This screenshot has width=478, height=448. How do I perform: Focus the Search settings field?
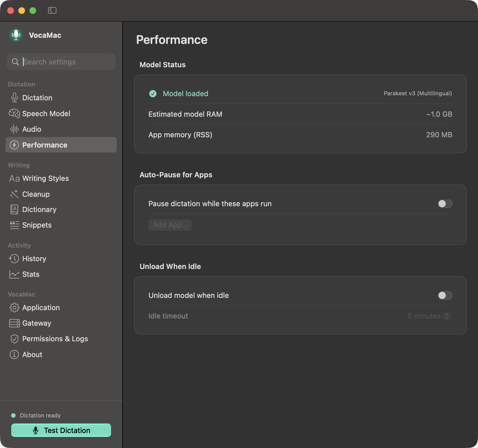[x=61, y=62]
